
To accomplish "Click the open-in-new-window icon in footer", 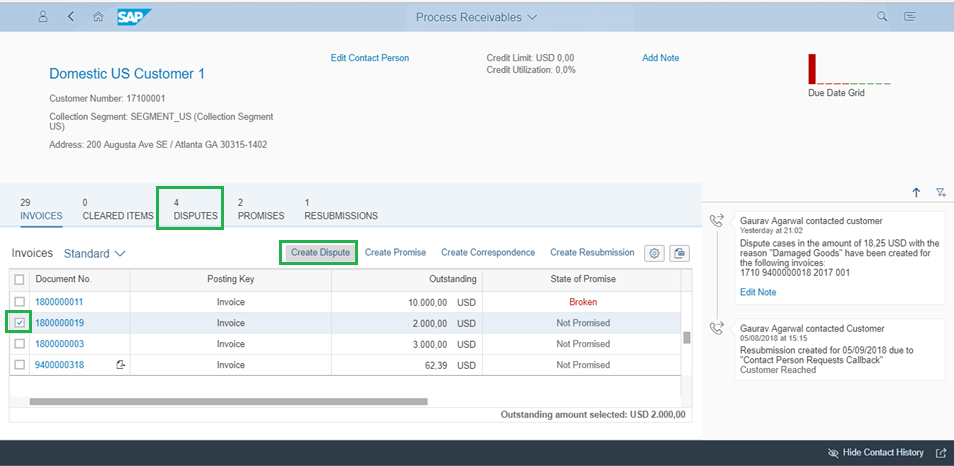I will pos(941,453).
